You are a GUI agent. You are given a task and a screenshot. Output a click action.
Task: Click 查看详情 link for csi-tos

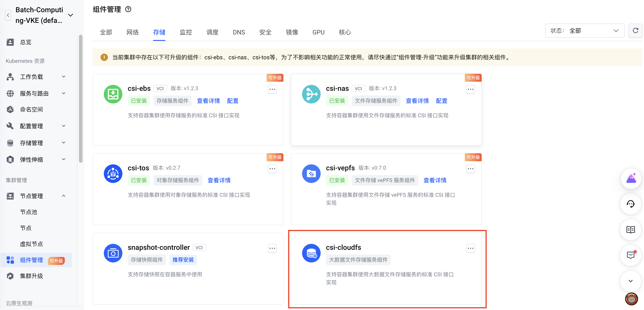click(219, 180)
